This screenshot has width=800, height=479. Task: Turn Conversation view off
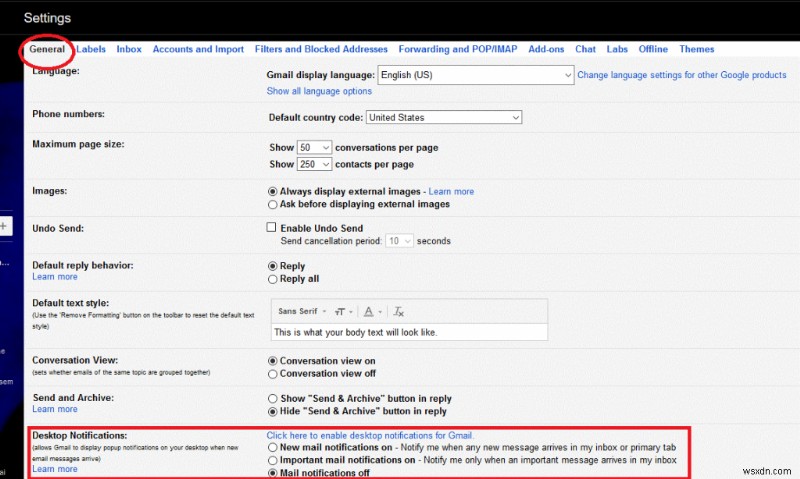point(272,374)
